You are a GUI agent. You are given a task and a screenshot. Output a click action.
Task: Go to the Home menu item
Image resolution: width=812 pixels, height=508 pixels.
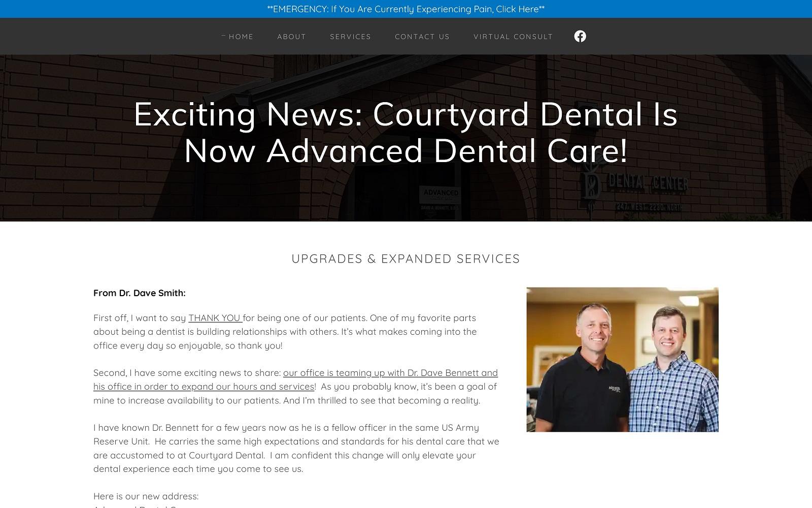[x=241, y=37]
